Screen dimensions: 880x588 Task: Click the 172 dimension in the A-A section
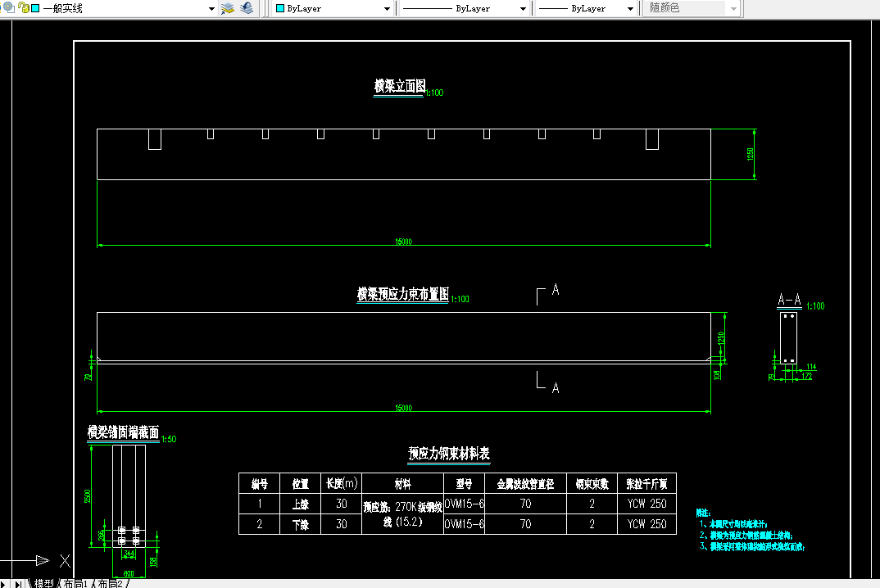(x=807, y=376)
